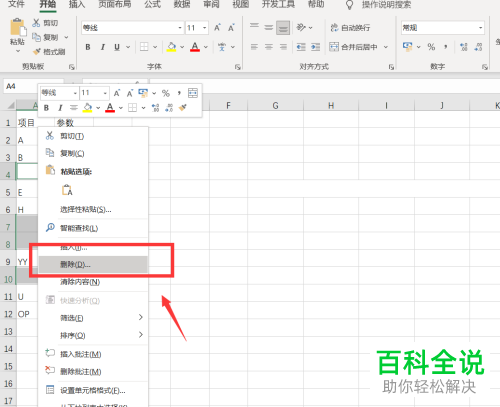The height and width of the screenshot is (407, 500).
Task: Align text left using the ribbon icon
Action: point(254,47)
